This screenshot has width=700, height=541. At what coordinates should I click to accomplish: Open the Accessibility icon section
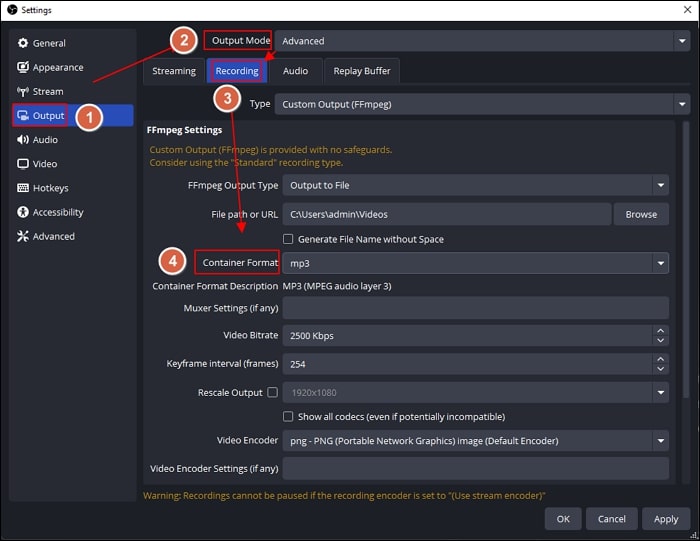23,212
